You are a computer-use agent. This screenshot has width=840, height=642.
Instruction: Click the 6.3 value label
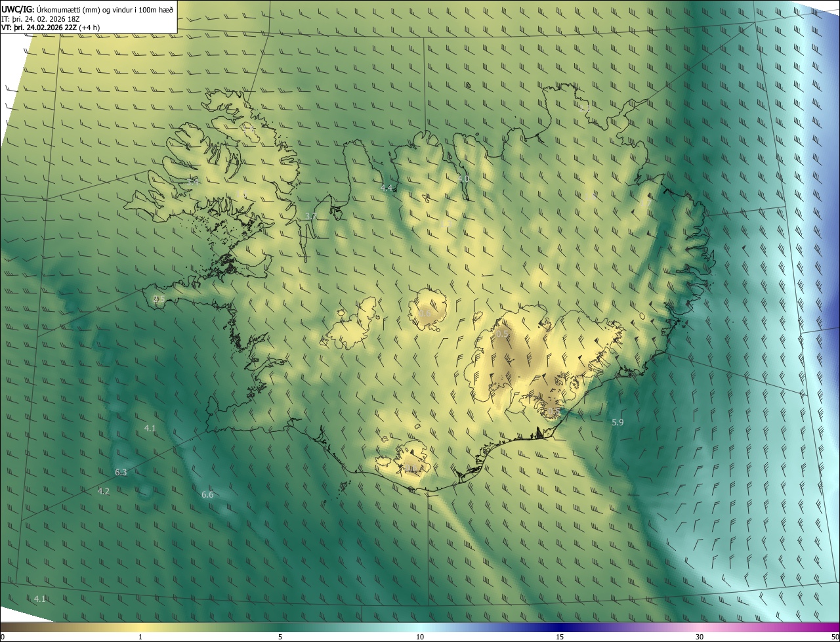pyautogui.click(x=121, y=472)
